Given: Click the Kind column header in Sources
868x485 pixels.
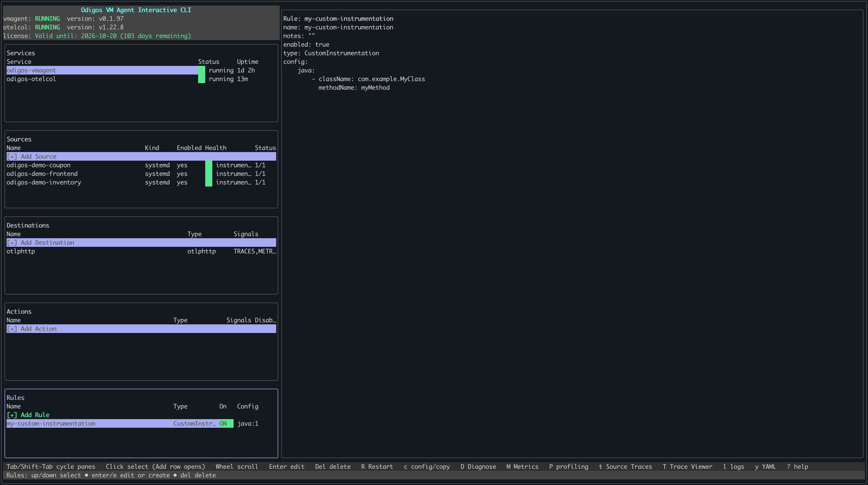Looking at the screenshot, I should (152, 148).
